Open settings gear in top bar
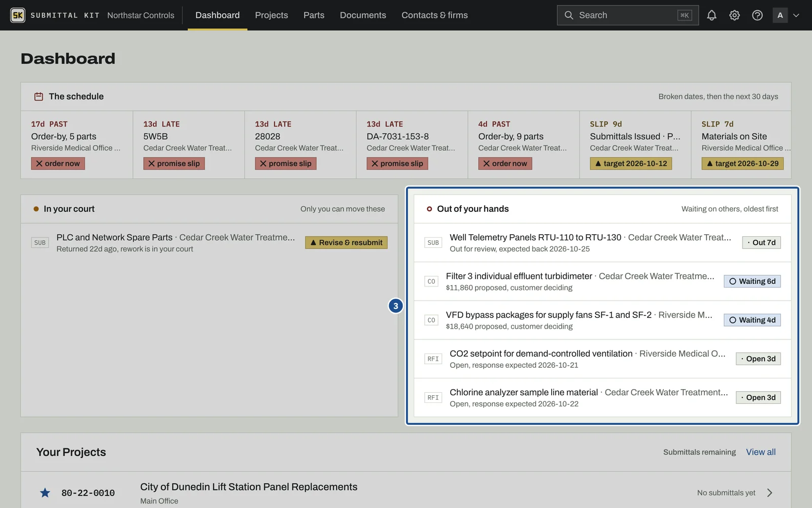This screenshot has height=508, width=812. [x=734, y=15]
